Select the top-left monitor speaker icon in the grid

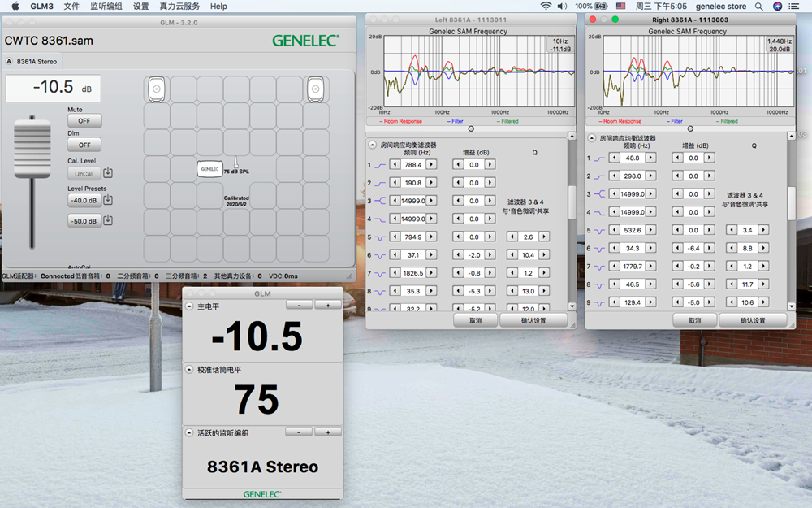157,89
